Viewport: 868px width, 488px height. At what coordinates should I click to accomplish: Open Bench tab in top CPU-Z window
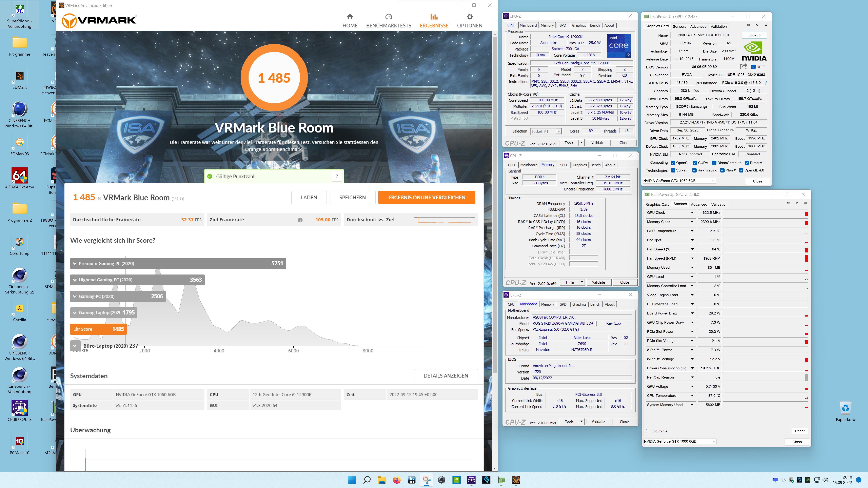pos(595,25)
